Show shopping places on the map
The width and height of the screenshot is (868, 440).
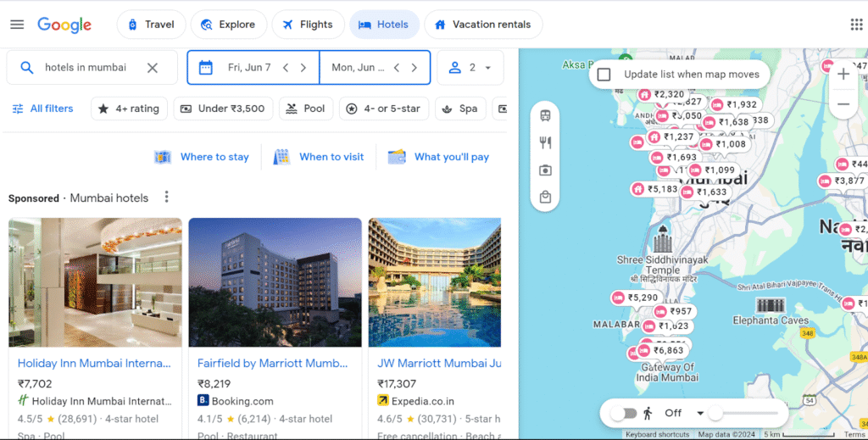[x=545, y=197]
